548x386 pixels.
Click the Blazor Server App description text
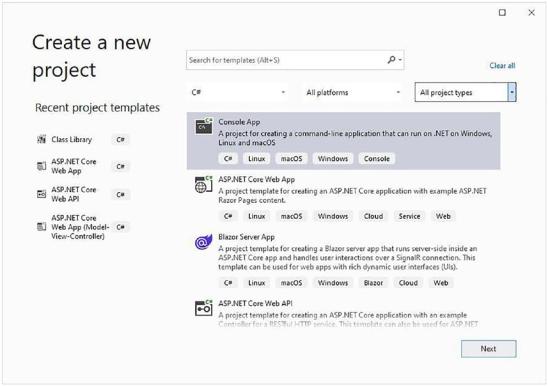coord(348,258)
